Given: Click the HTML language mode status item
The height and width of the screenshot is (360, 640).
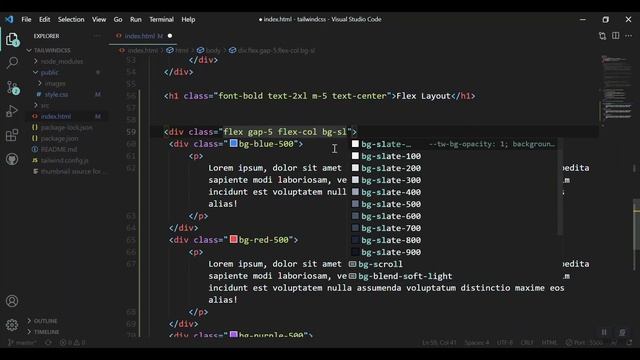Looking at the screenshot, I should tap(549, 343).
